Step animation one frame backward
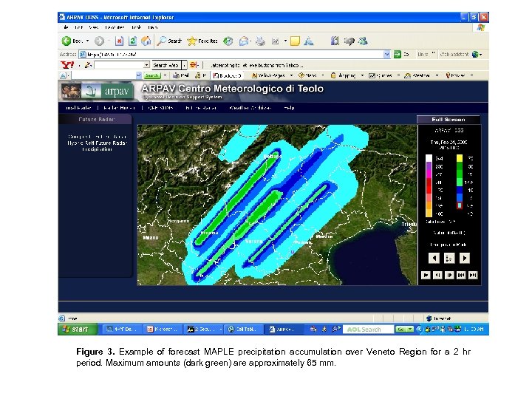Viewport: 532px width, 399px height. (x=437, y=275)
